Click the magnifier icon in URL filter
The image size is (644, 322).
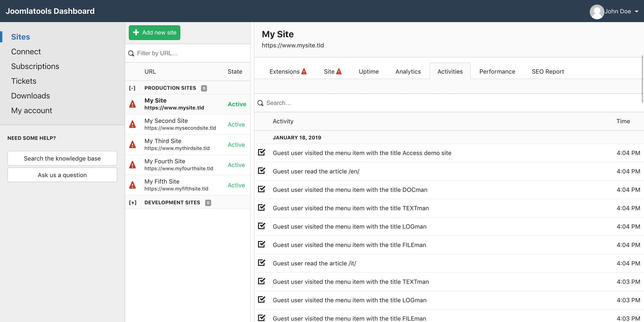point(131,53)
